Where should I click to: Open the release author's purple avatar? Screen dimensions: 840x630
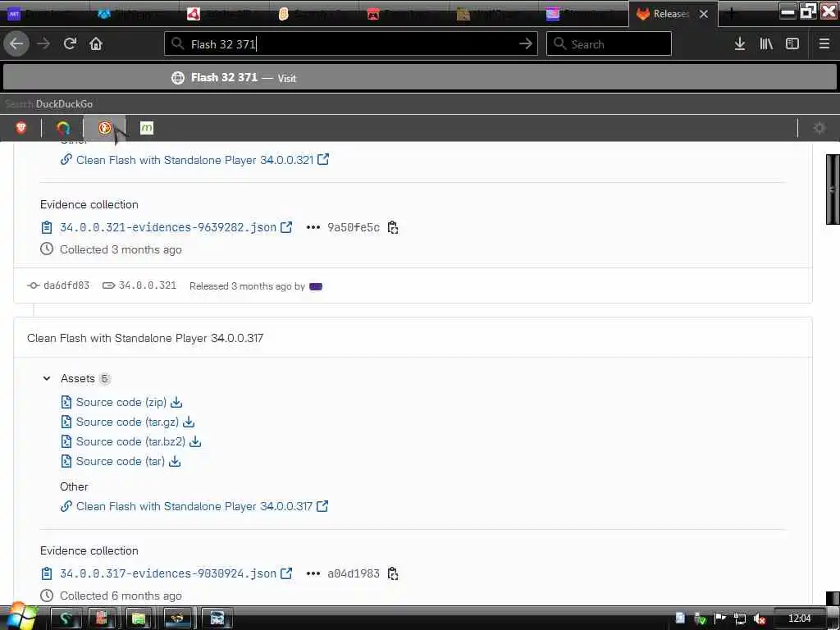(316, 286)
